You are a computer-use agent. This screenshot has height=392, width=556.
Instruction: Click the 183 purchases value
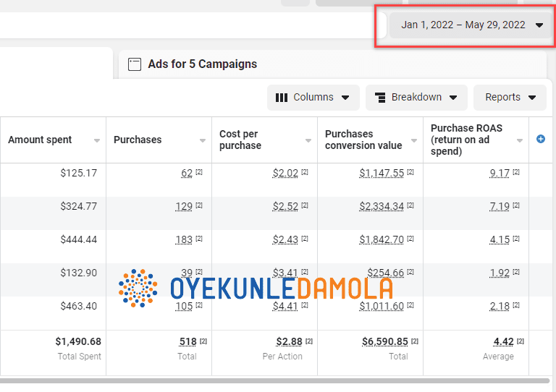[184, 239]
